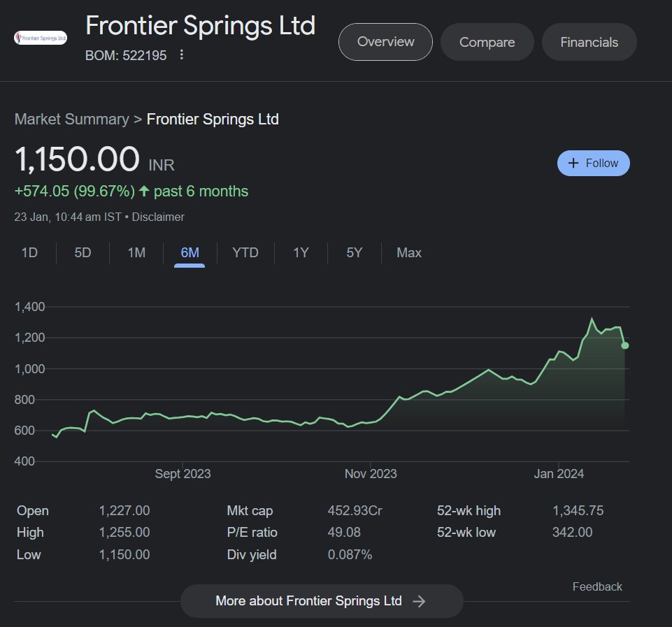Click the 1,150.00 price value

[x=77, y=159]
